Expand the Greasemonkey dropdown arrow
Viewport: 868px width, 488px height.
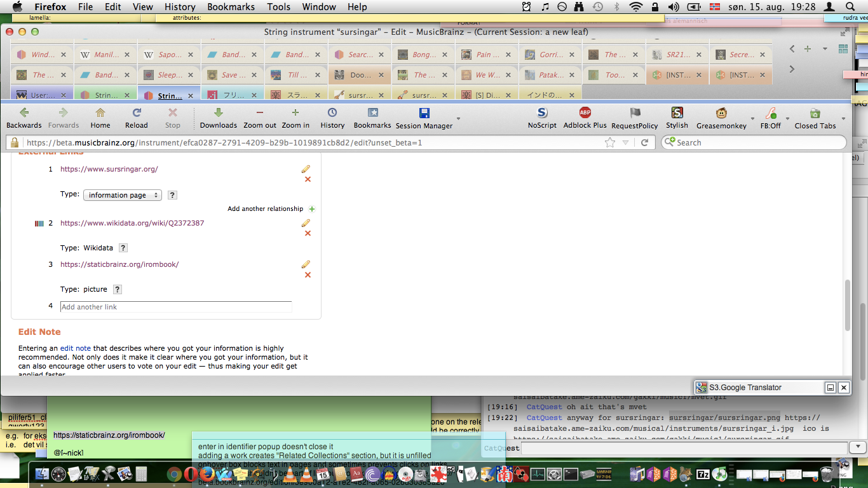coord(752,118)
